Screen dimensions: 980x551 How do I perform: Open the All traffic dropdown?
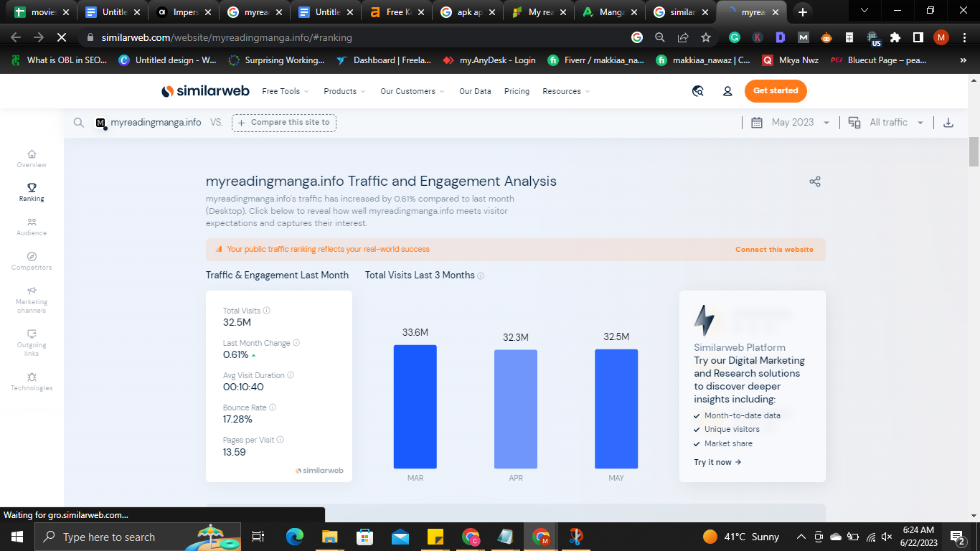pyautogui.click(x=887, y=123)
